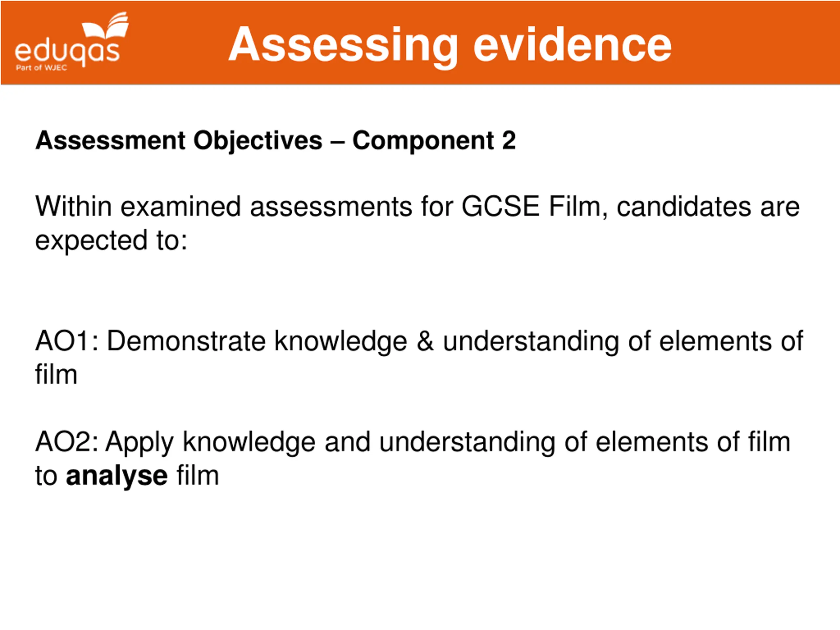Click the word 'Within' starting the paragraph
Screen dimensions: 840x630
[x=73, y=207]
